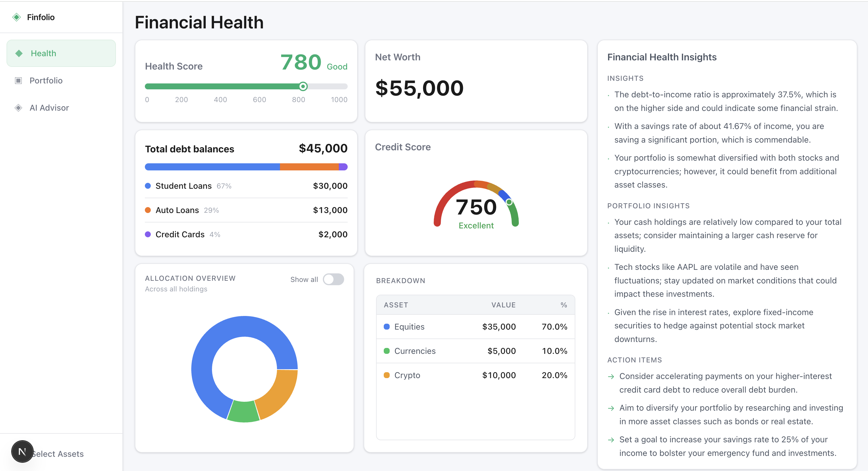Image resolution: width=868 pixels, height=471 pixels.
Task: Click the Auto Loans orange legend dot
Action: tap(148, 210)
